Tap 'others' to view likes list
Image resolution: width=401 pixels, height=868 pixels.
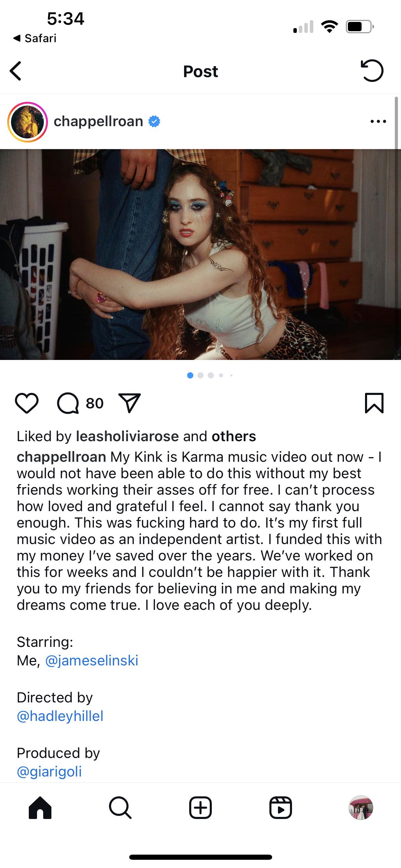tap(234, 436)
